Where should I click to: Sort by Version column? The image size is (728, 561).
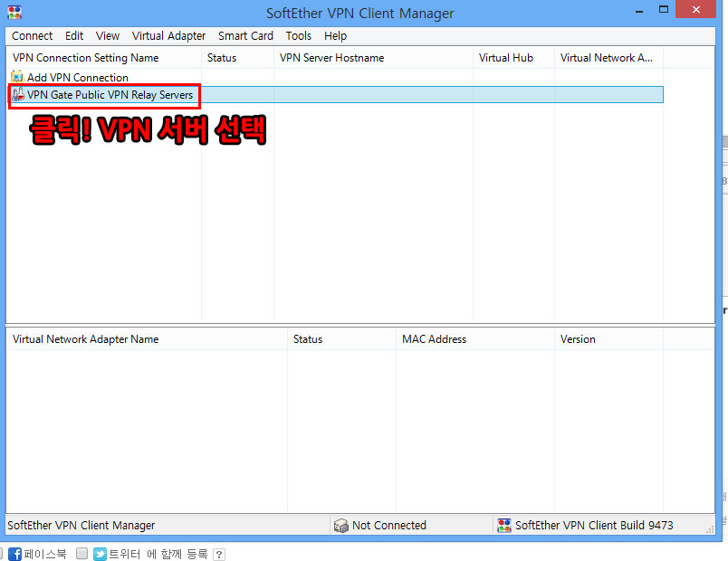(608, 339)
